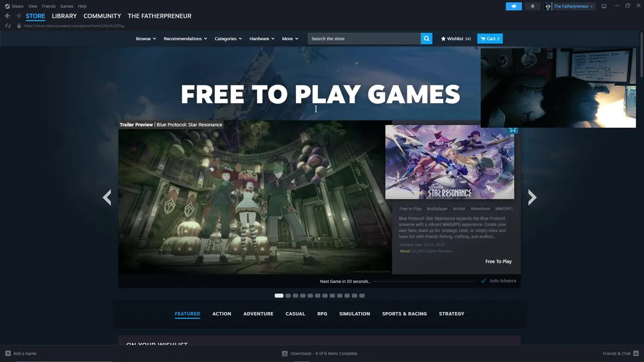The height and width of the screenshot is (362, 644).
Task: Open The Fatherpreneur account dropdown
Action: (574, 6)
